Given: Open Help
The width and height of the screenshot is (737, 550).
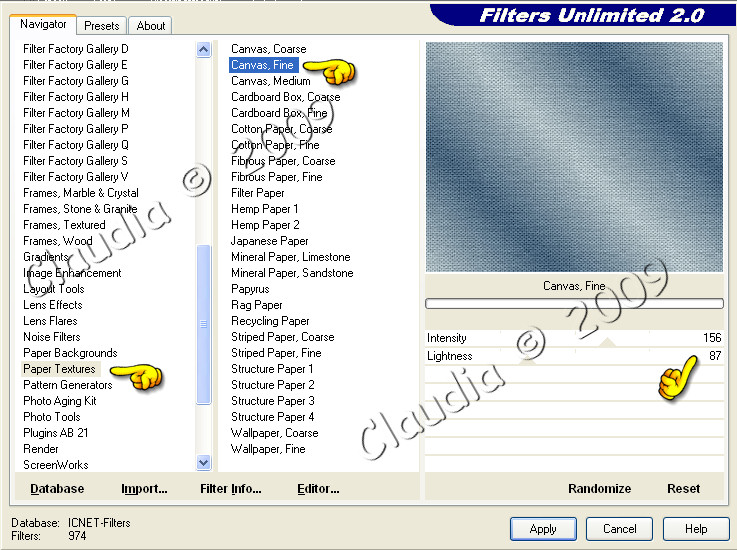Looking at the screenshot, I should [696, 529].
